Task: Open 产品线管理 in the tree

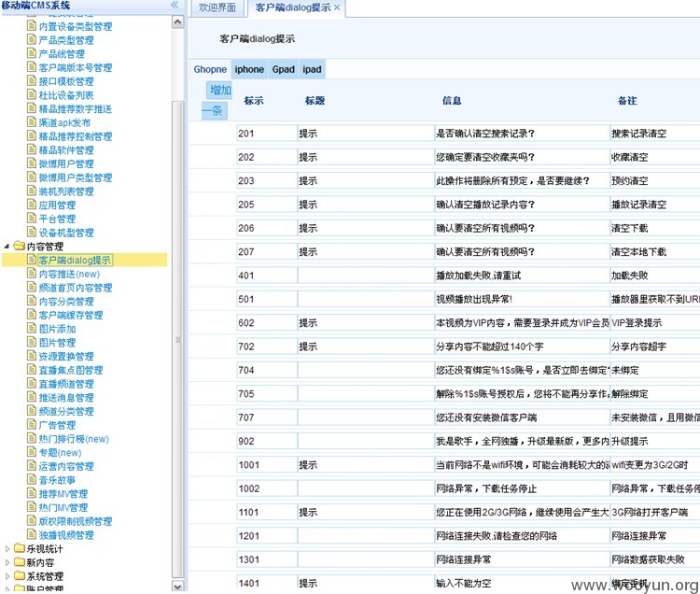Action: [62, 54]
